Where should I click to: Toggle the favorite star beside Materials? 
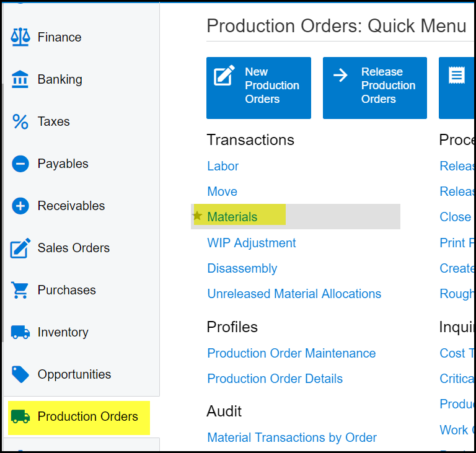click(x=198, y=216)
